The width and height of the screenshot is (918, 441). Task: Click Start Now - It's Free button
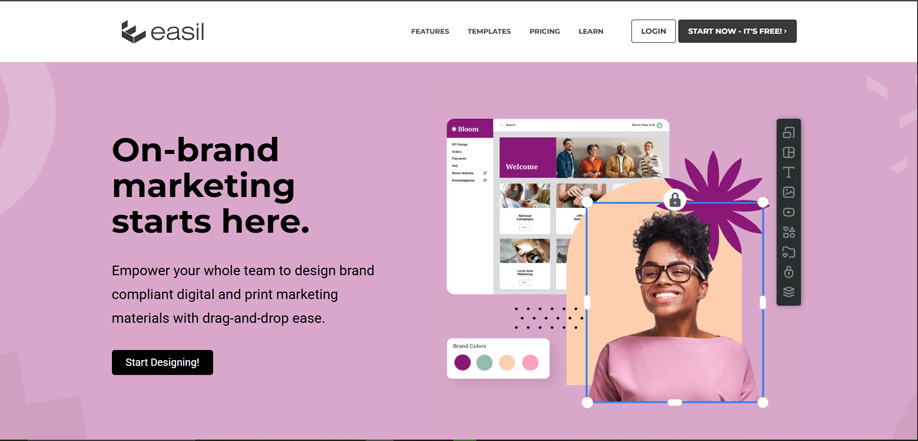[737, 31]
